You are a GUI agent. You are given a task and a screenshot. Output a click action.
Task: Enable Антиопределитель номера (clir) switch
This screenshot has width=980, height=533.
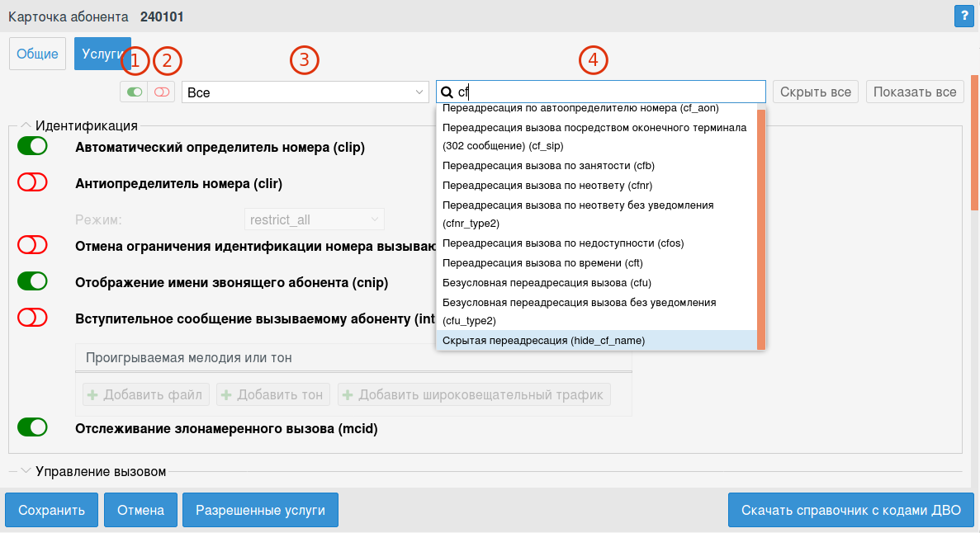[33, 182]
